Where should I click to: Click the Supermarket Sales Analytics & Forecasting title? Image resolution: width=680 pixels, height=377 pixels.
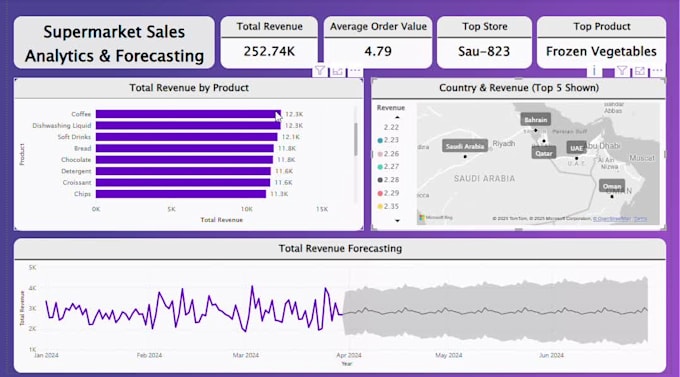click(114, 43)
